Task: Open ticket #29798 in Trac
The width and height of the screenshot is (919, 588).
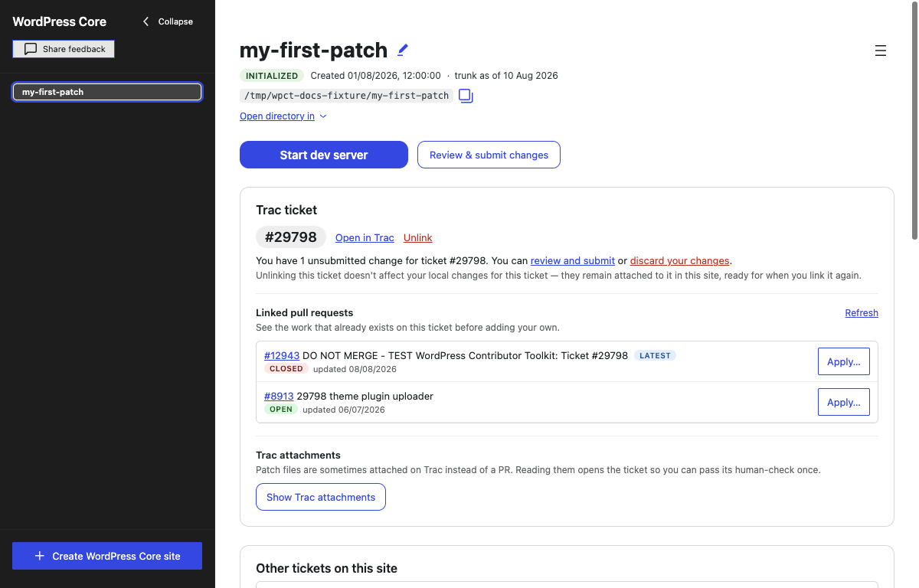Action: click(x=365, y=238)
